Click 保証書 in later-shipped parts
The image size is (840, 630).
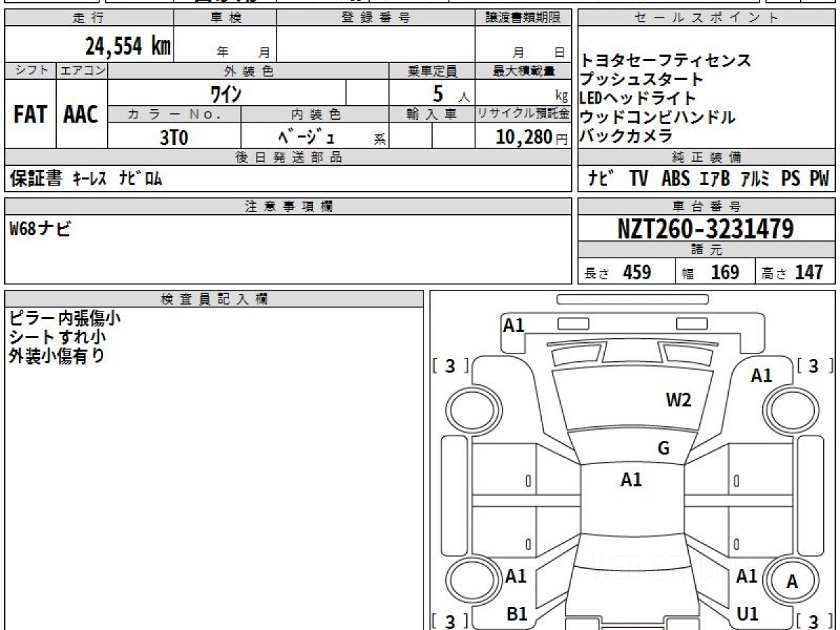pos(36,179)
